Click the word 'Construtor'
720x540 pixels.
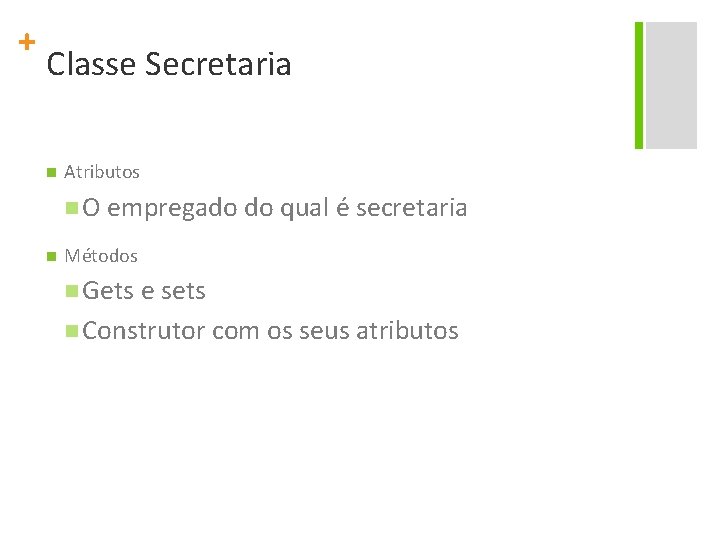coord(144,331)
